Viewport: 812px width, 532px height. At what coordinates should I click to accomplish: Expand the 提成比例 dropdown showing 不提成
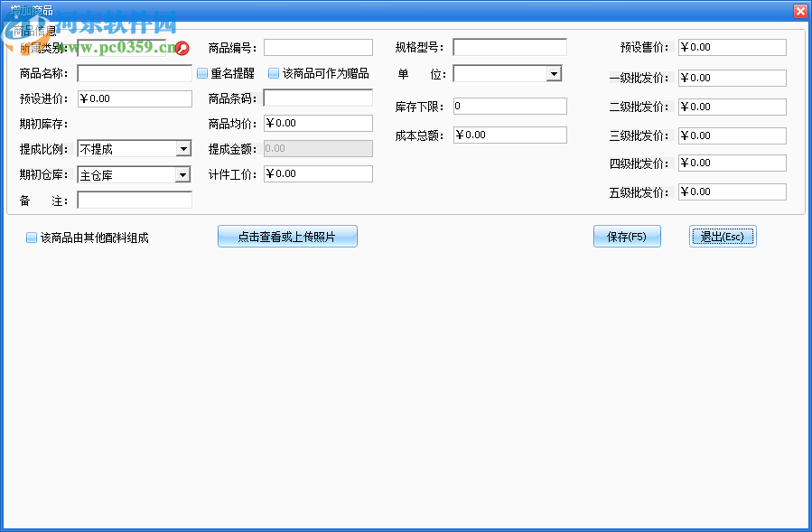[184, 147]
